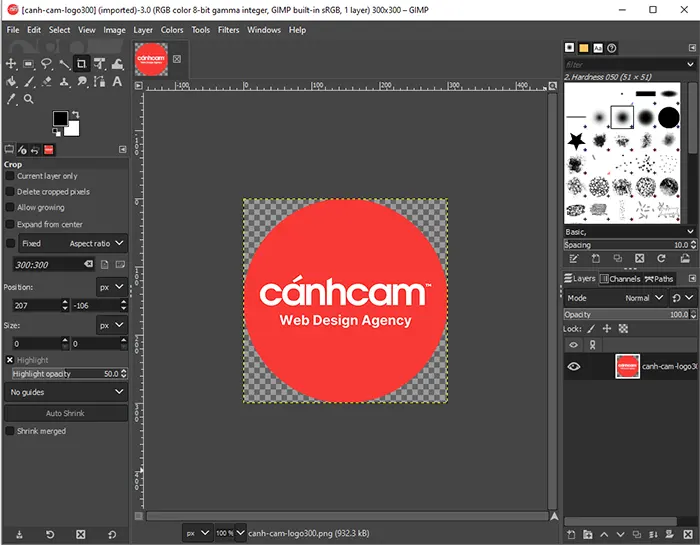700x545 pixels.
Task: Open Fixed Aspect ratio dropdown
Action: (x=73, y=243)
